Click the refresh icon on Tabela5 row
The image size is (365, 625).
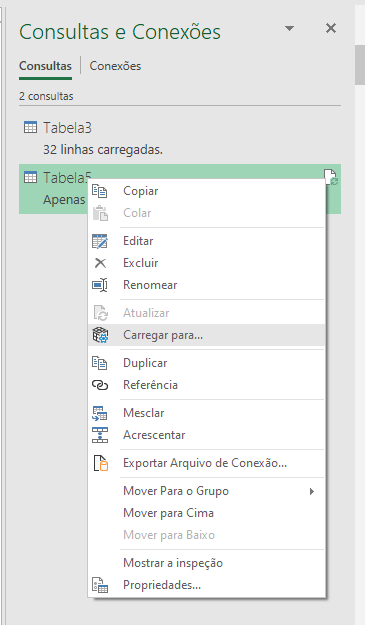331,177
